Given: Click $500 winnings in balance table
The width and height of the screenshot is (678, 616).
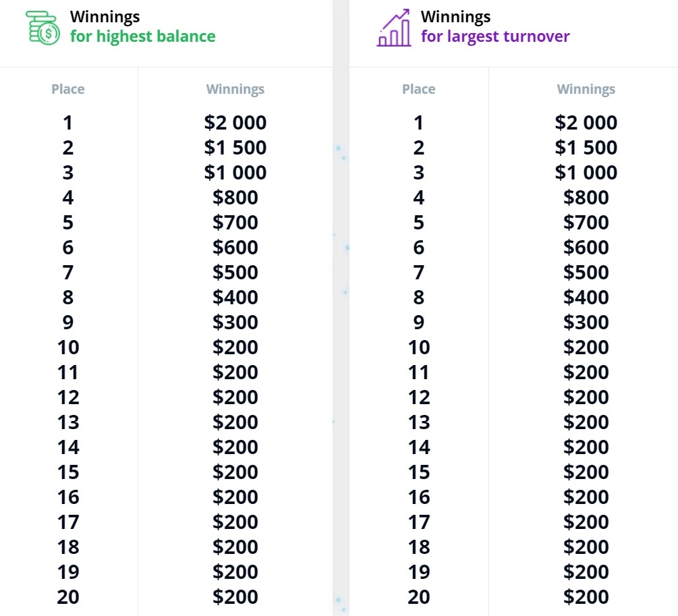Looking at the screenshot, I should pyautogui.click(x=235, y=273).
